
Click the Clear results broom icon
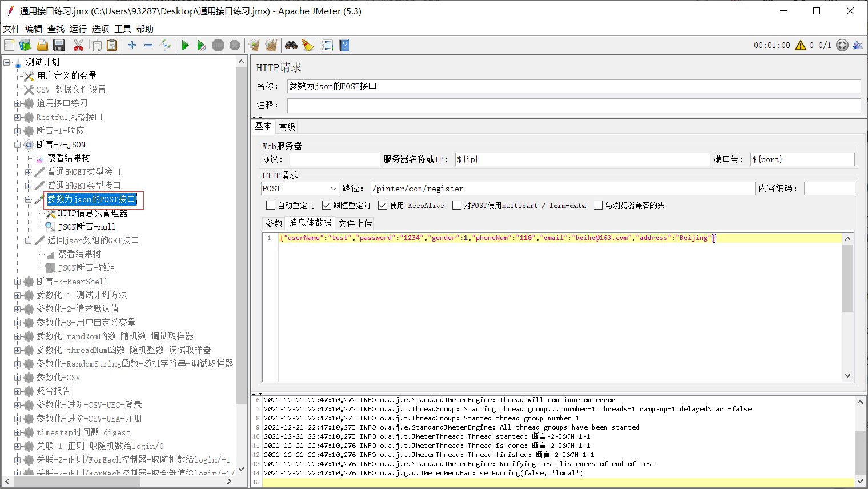254,45
